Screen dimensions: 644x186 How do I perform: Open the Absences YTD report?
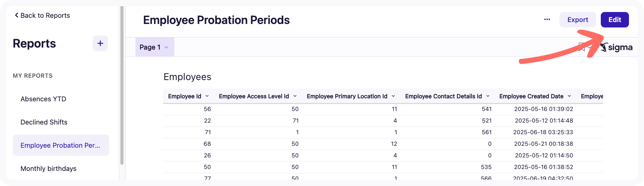pyautogui.click(x=61, y=99)
